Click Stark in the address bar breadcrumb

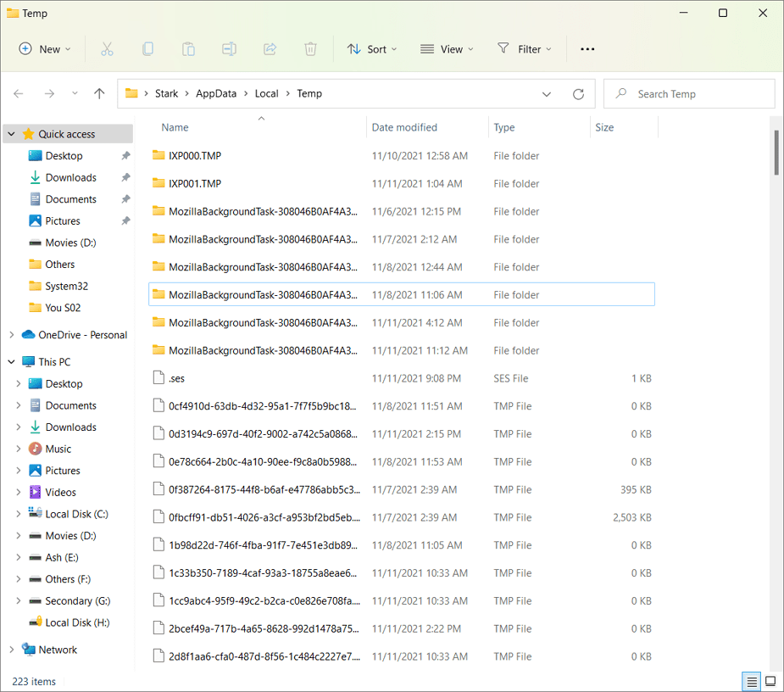click(167, 93)
